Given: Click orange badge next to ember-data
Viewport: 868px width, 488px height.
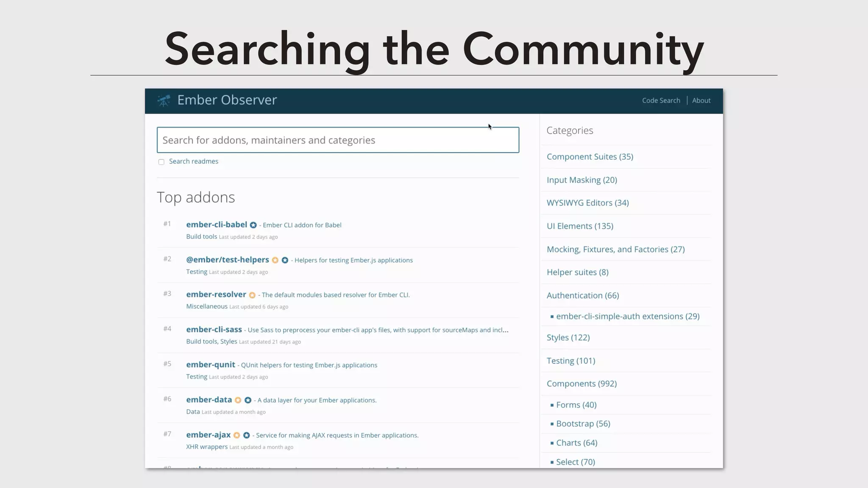Looking at the screenshot, I should pyautogui.click(x=238, y=400).
